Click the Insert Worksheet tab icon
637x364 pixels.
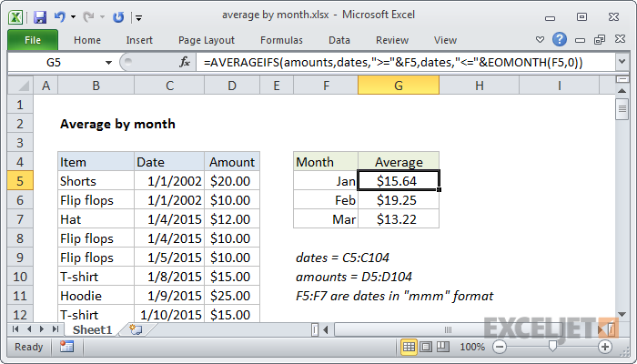(136, 329)
